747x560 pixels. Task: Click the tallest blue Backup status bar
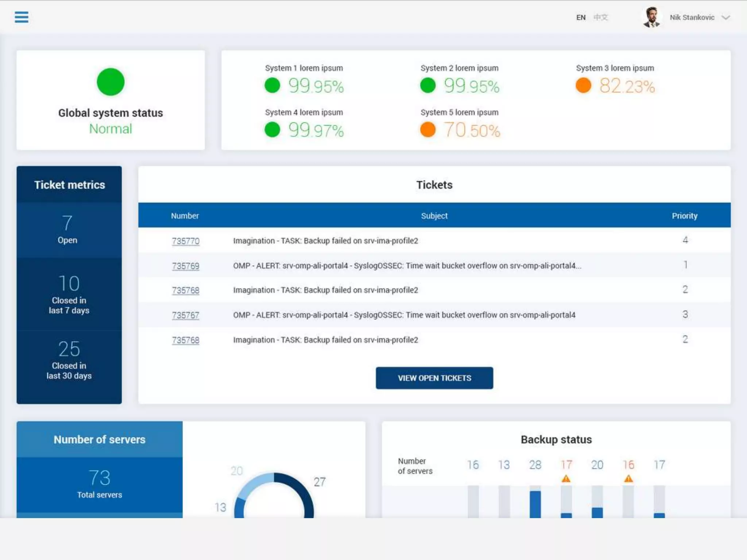pos(535,504)
